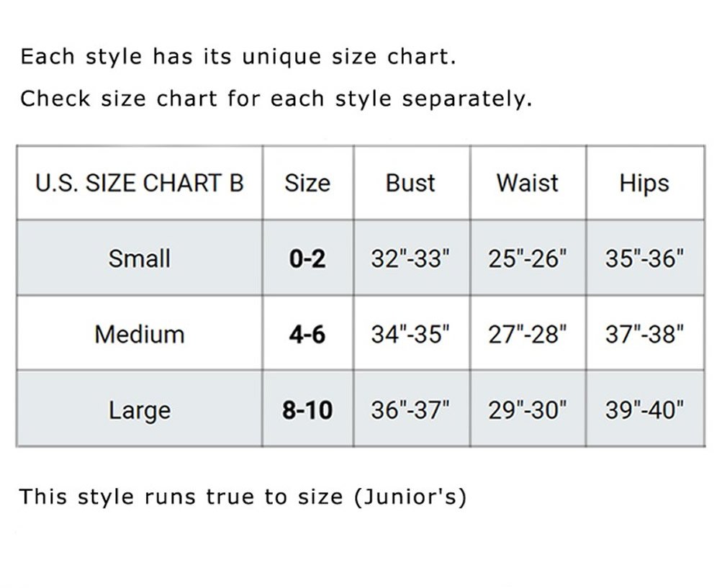
Task: Select the "Small" row label
Action: [139, 258]
